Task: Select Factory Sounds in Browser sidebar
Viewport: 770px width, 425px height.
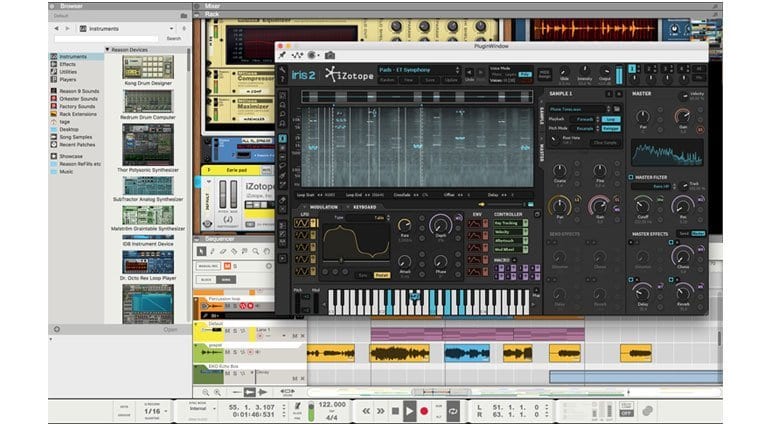Action: click(77, 106)
